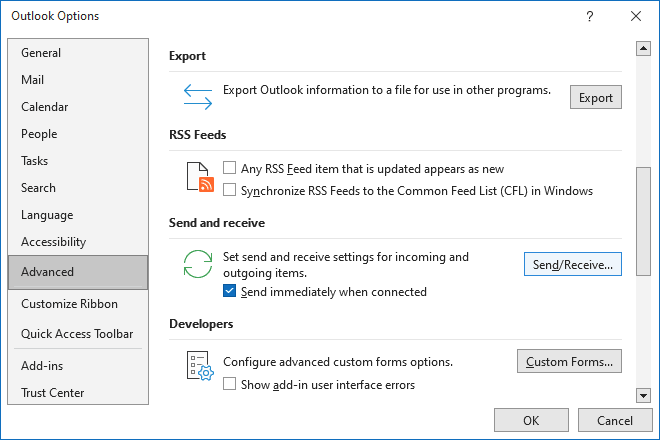
Task: Open the Custom Forms dialog button
Action: (569, 361)
